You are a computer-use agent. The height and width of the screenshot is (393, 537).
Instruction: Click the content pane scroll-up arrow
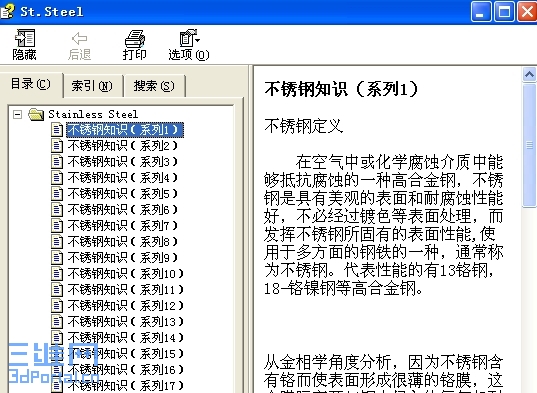tap(529, 75)
